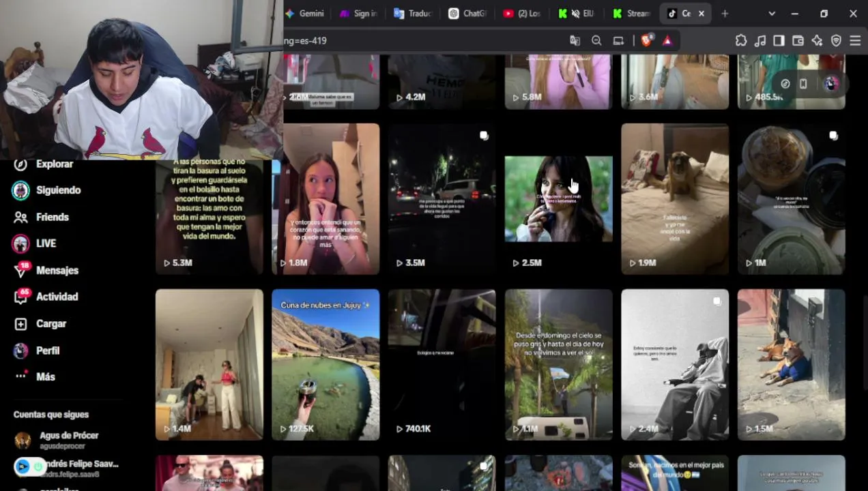This screenshot has width=868, height=491.
Task: Open the Perfil avatar icon
Action: pos(21,351)
